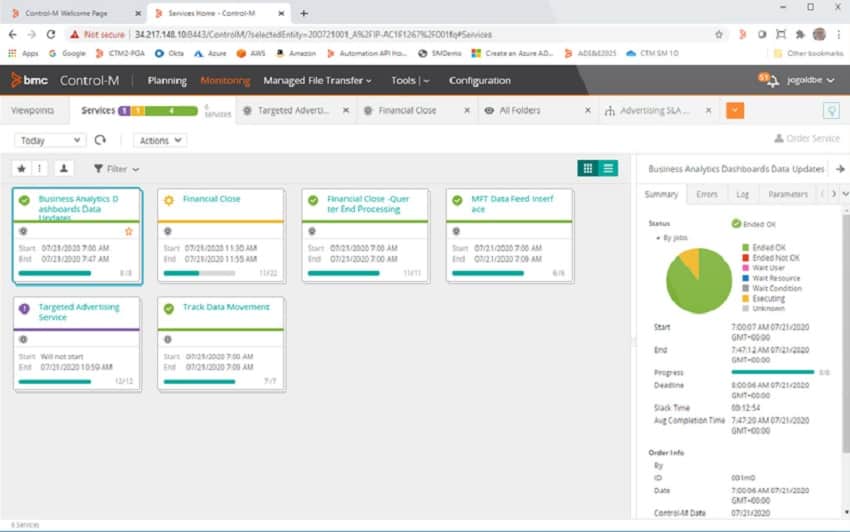Click gear icon under MFT Data Feed Interface title
The image size is (850, 532).
(x=456, y=232)
